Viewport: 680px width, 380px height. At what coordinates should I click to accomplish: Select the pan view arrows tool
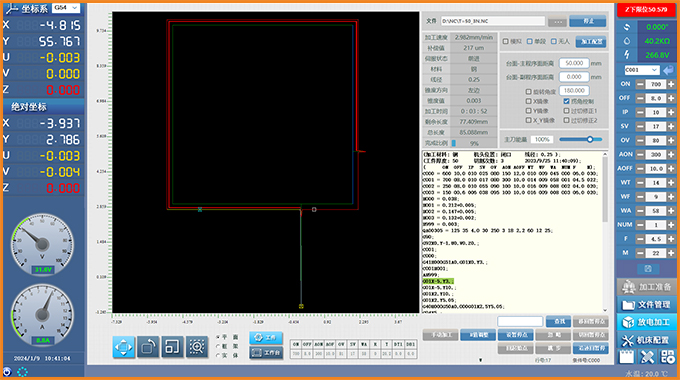(124, 347)
